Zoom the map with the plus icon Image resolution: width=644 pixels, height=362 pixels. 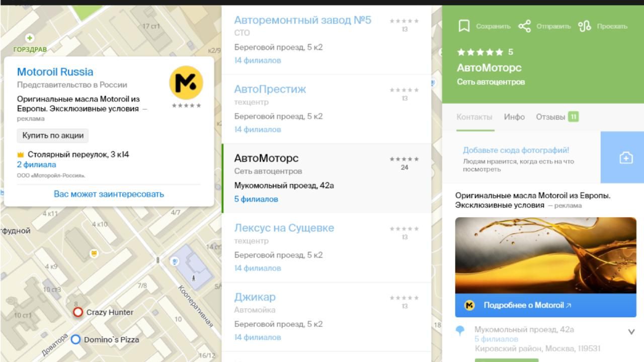(30, 37)
